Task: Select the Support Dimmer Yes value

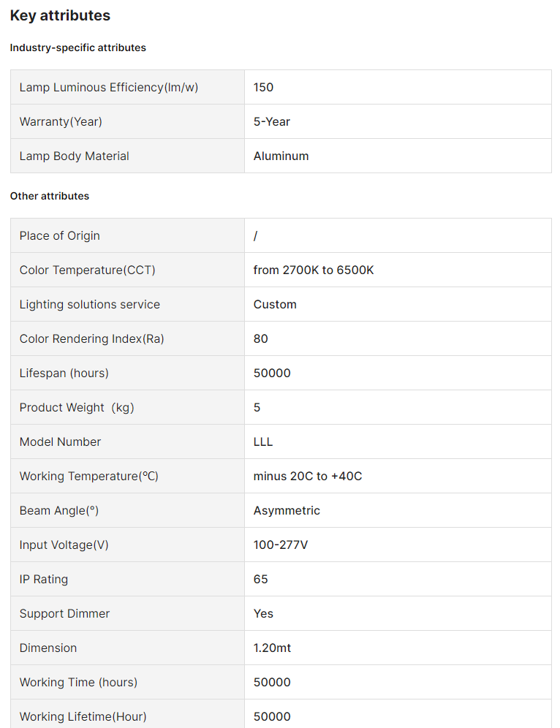Action: [x=263, y=613]
